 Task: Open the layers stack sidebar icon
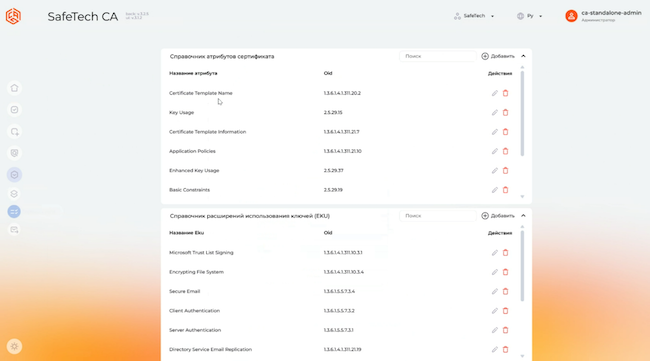point(15,194)
